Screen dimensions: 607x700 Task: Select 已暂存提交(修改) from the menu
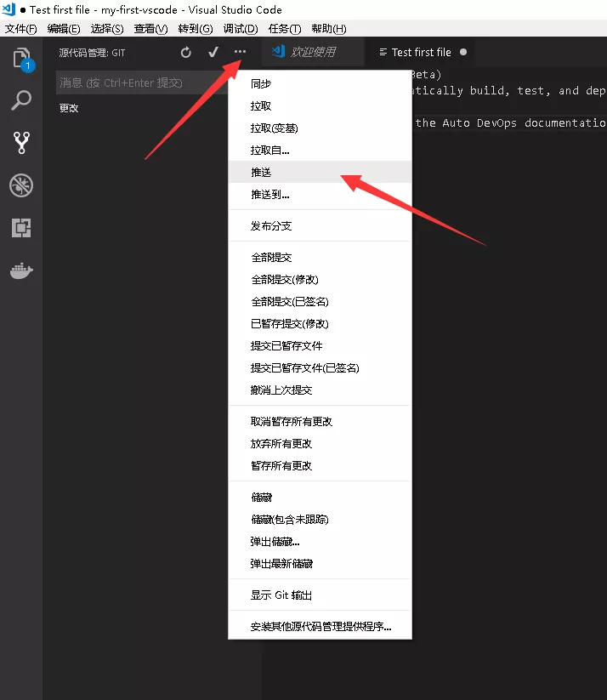coord(320,324)
